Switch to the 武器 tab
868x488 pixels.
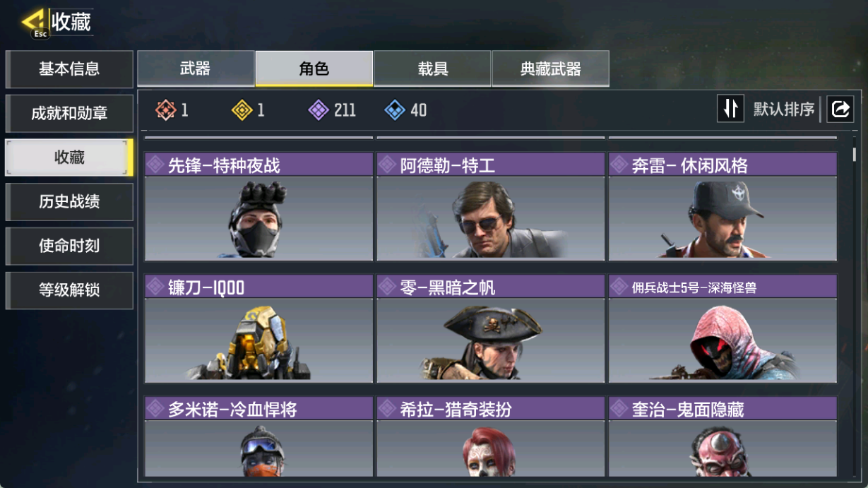point(196,69)
